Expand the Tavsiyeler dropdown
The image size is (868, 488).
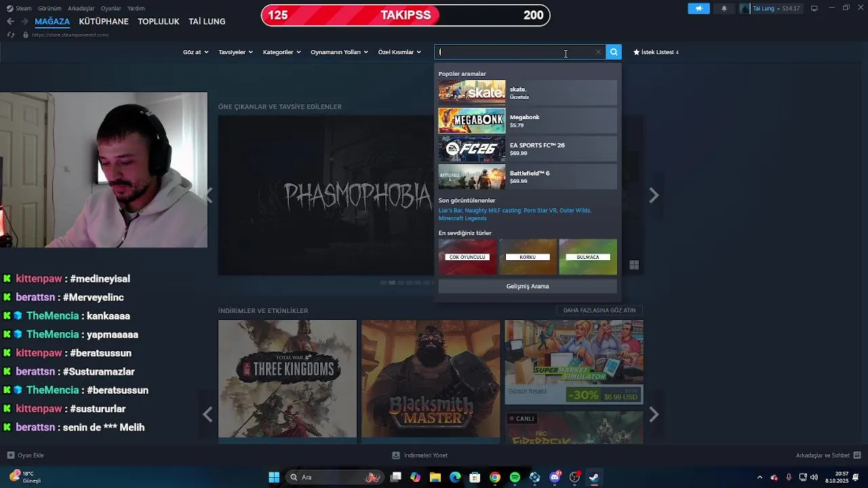[x=235, y=52]
